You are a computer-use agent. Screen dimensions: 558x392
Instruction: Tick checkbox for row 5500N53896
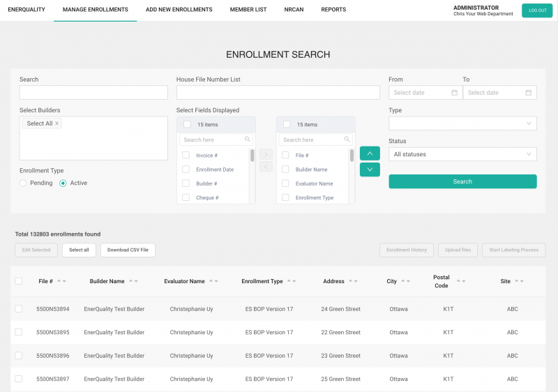click(x=19, y=355)
